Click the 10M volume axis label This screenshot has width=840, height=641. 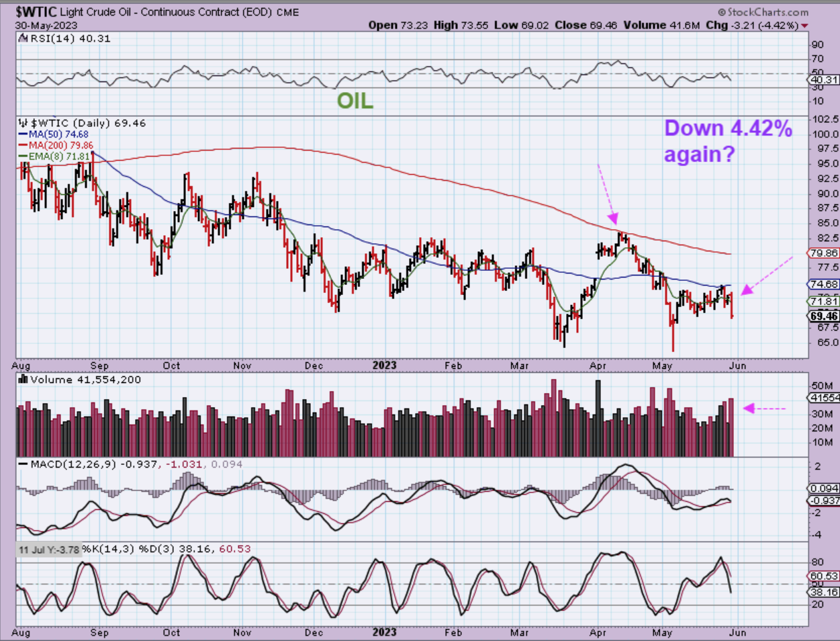[823, 442]
